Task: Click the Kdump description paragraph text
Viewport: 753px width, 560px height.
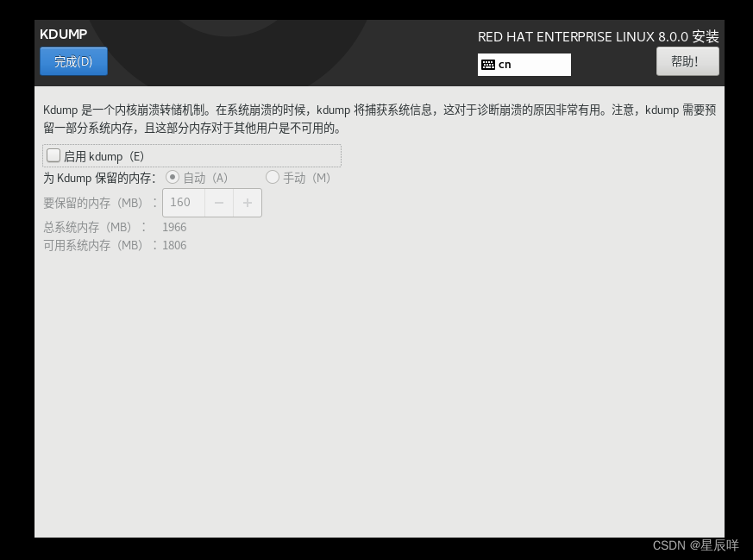Action: click(x=380, y=119)
